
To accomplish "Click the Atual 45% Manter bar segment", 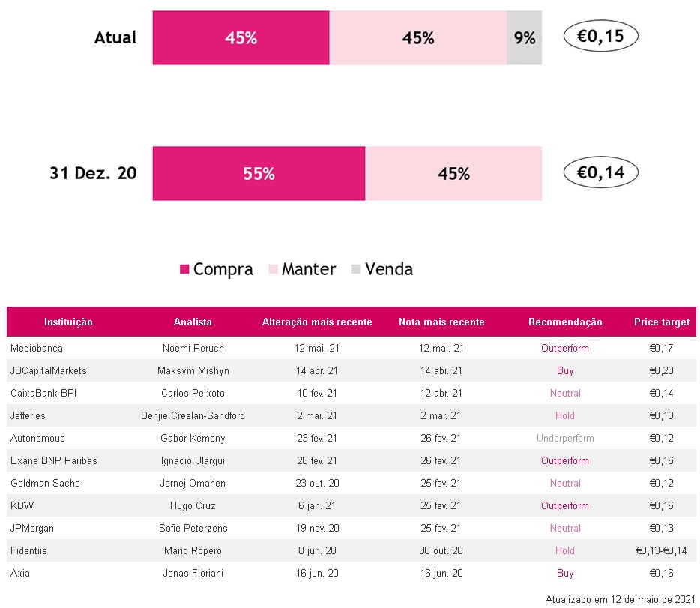I will point(418,38).
